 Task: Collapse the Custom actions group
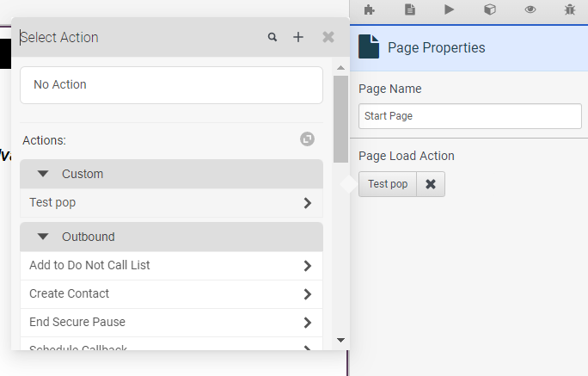43,174
